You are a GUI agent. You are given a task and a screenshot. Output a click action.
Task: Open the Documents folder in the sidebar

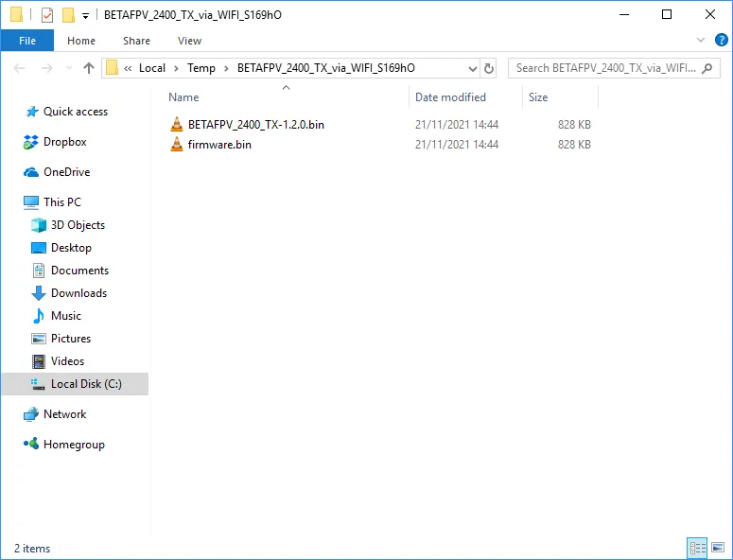[79, 271]
